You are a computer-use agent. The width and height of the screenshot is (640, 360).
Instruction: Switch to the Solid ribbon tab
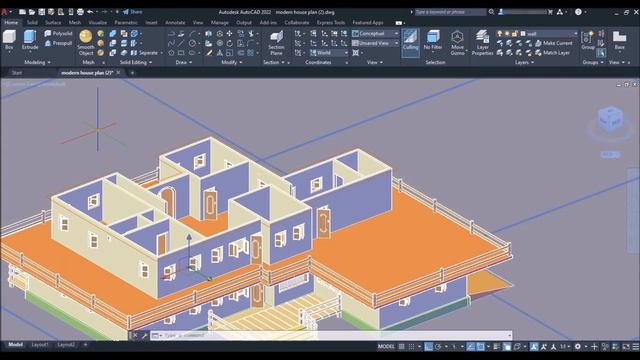pos(32,22)
